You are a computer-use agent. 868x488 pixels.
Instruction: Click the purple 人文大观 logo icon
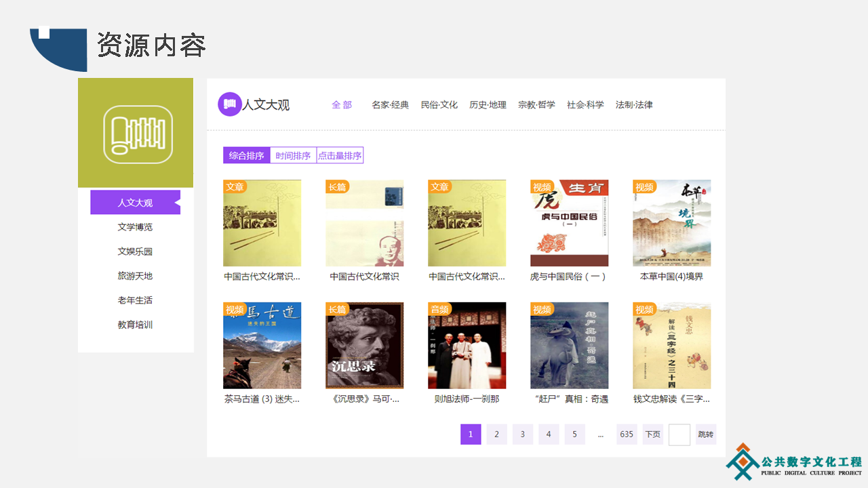click(230, 104)
